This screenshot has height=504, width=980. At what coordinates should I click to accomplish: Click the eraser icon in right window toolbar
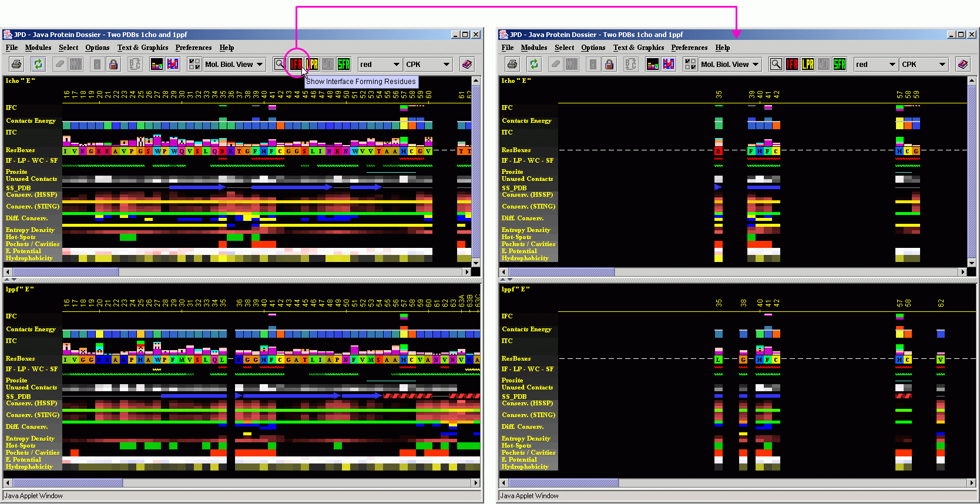pos(555,64)
